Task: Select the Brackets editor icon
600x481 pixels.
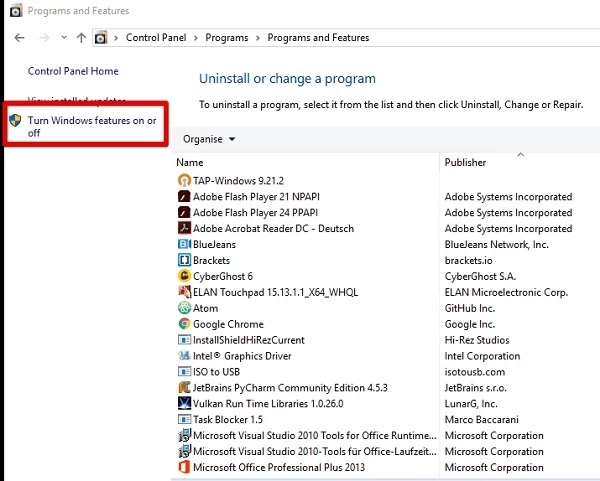Action: point(184,260)
